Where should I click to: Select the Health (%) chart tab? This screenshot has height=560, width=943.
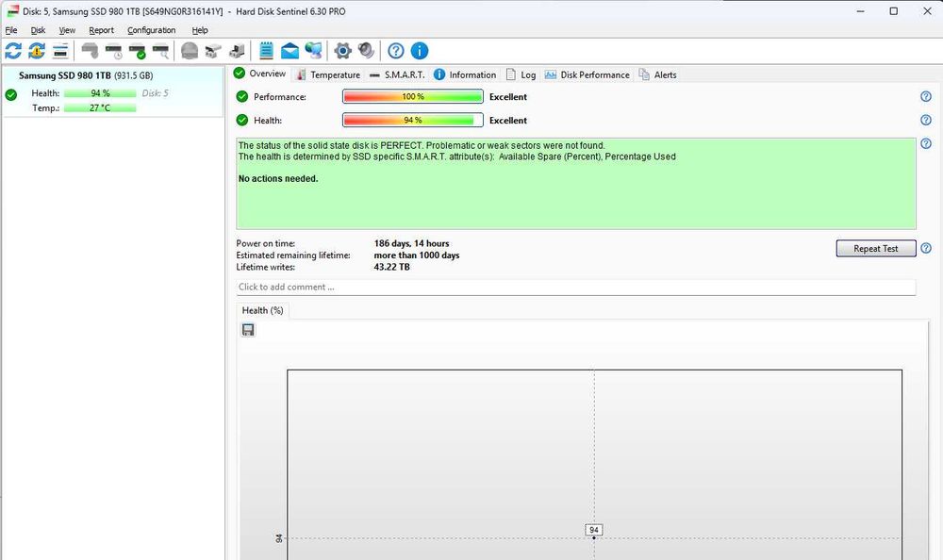[x=262, y=310]
